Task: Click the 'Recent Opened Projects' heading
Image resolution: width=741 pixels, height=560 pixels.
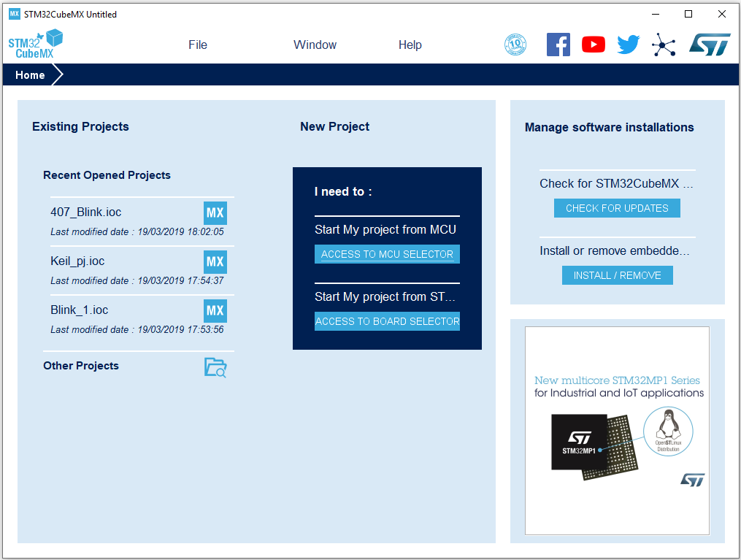Action: point(107,175)
